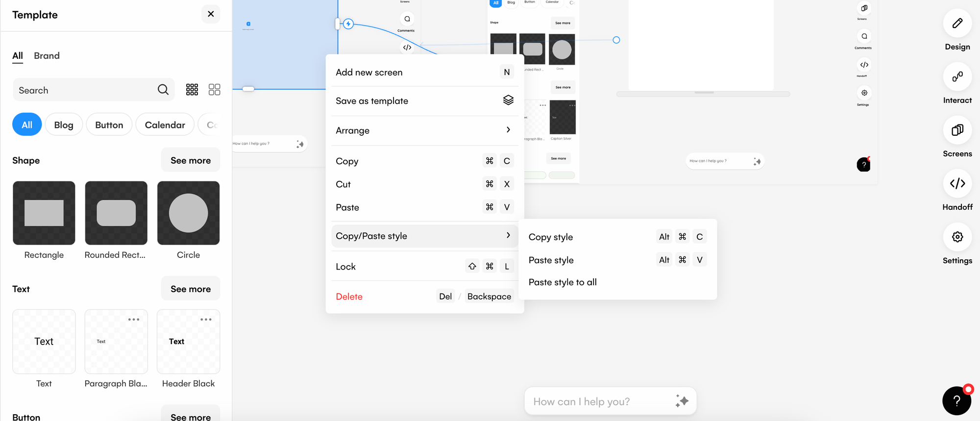Screen dimensions: 980x421
Task: Click the AI sparkle icon in help box
Action: pos(682,401)
